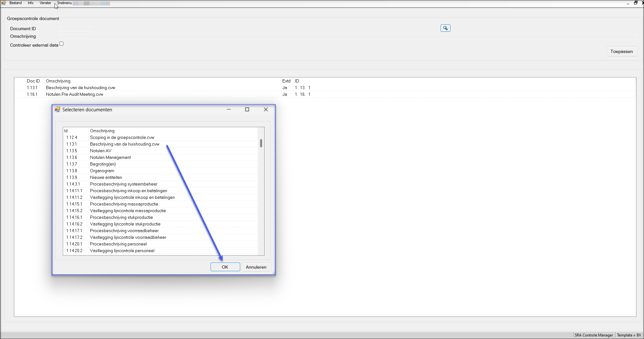Image resolution: width=644 pixels, height=339 pixels.
Task: Click the Document ID input field
Action: click(x=76, y=29)
